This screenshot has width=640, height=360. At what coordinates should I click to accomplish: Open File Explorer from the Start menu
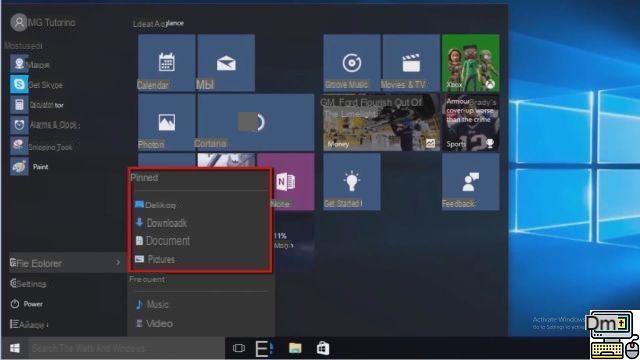(67, 263)
